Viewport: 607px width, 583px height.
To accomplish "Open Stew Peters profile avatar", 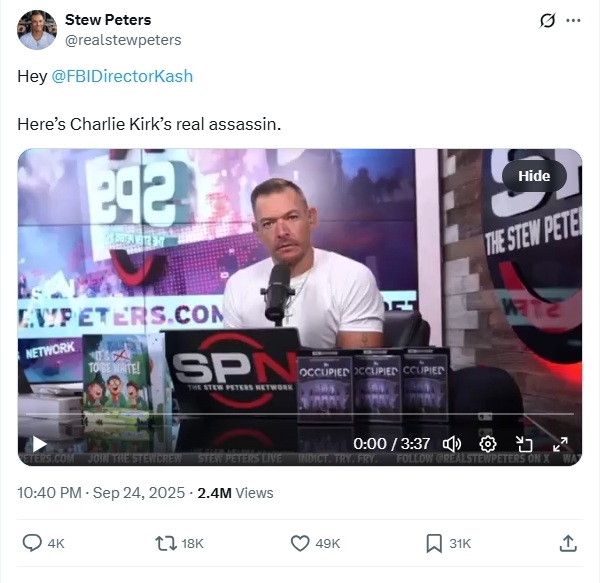I will pyautogui.click(x=37, y=30).
